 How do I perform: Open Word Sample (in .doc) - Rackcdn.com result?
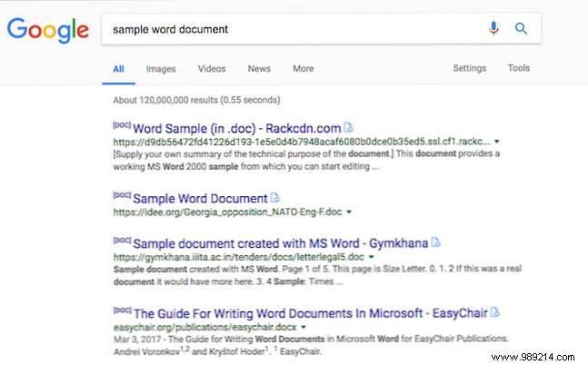tap(237, 129)
